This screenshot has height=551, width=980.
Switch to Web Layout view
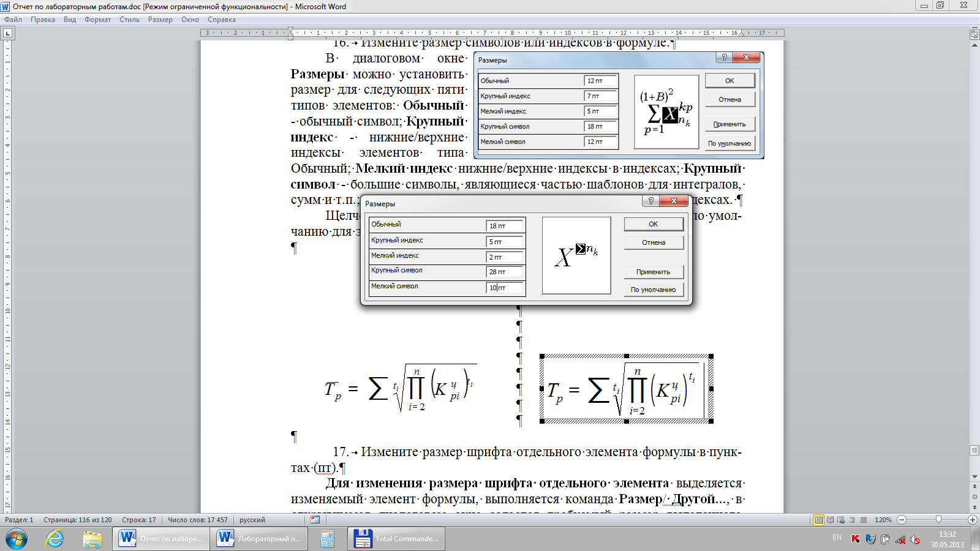click(841, 520)
